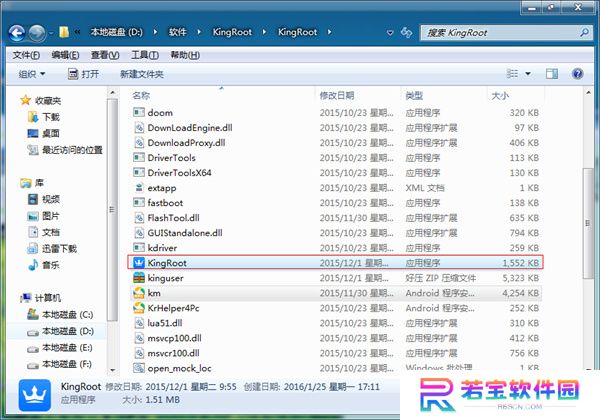Click the Favorites star icon
Viewport: 600px width, 420px height.
click(26, 101)
